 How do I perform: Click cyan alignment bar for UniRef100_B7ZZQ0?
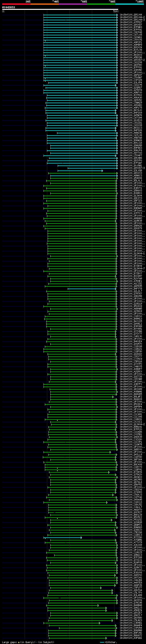[x=63, y=538]
